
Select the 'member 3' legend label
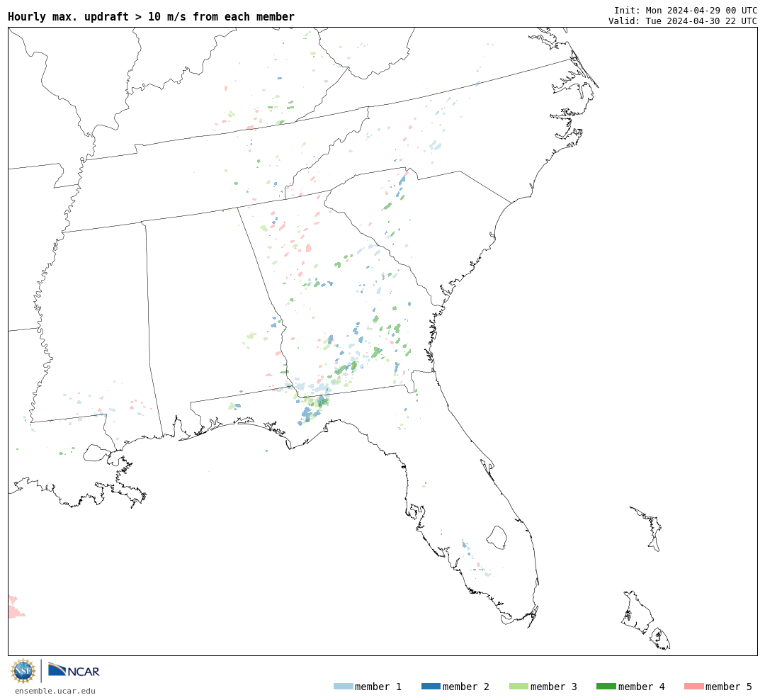click(554, 687)
